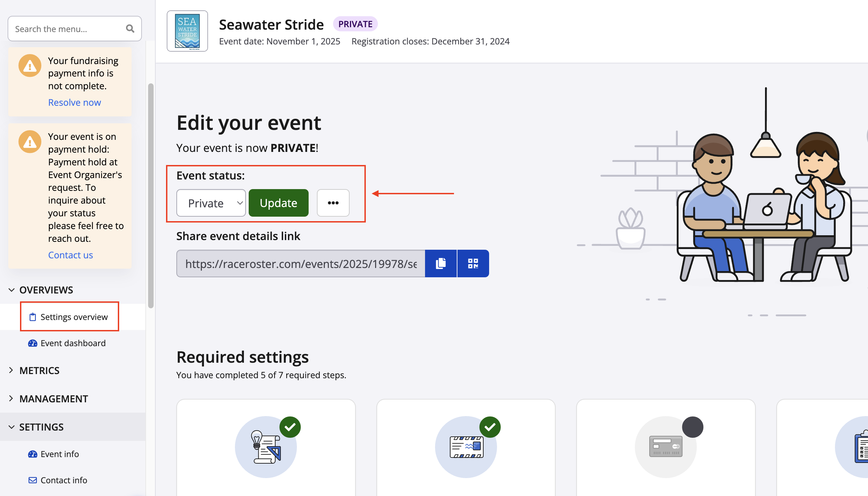The height and width of the screenshot is (496, 868).
Task: Click the Contact us link
Action: point(70,255)
